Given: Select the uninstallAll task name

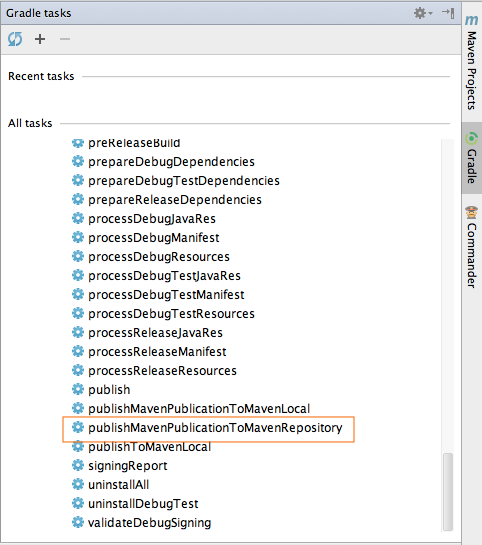Looking at the screenshot, I should click(x=119, y=485).
